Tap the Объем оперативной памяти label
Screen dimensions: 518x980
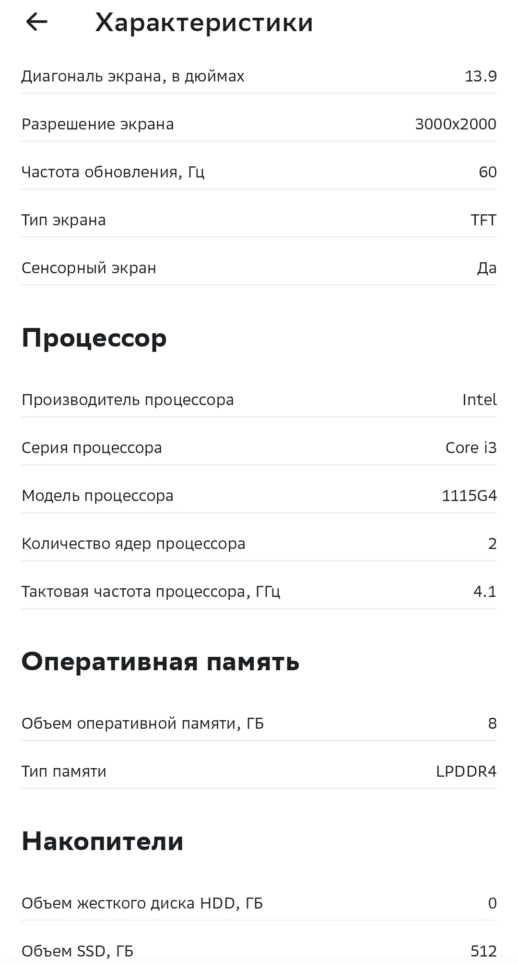[x=142, y=723]
